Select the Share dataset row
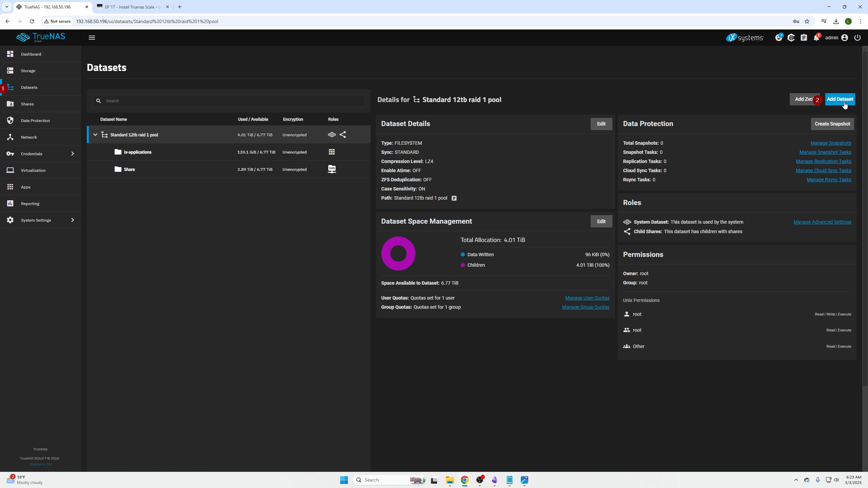 click(x=229, y=169)
